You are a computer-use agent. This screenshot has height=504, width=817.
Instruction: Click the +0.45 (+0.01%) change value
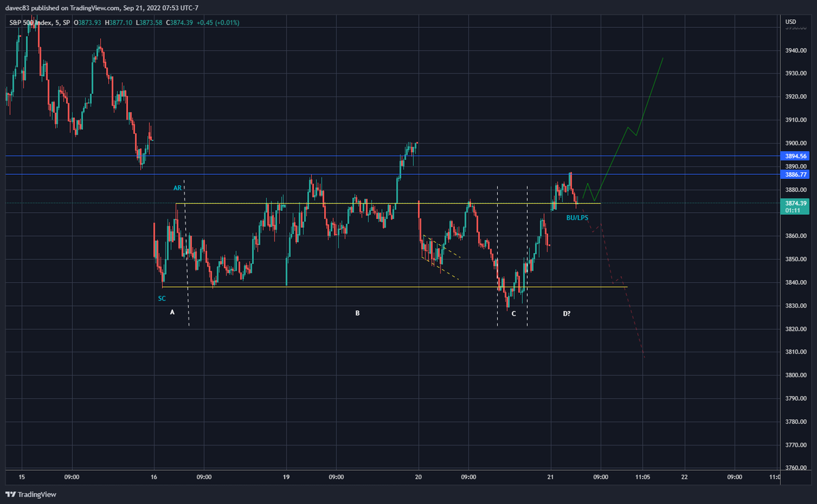pos(217,22)
